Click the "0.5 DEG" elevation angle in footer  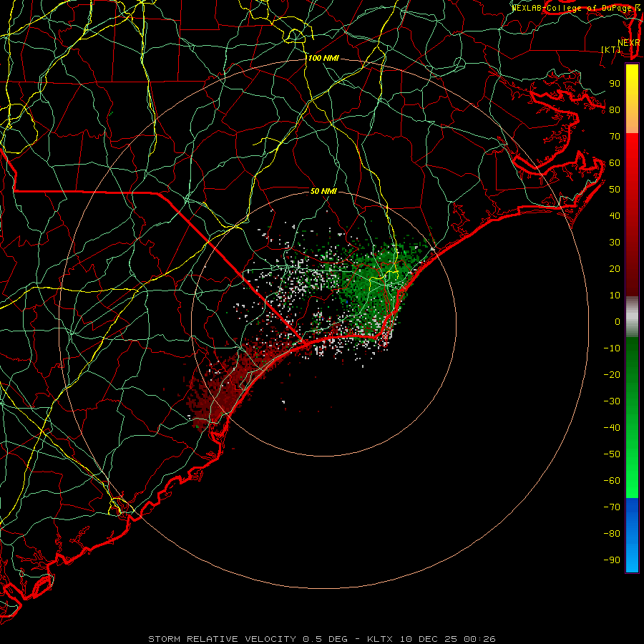[325, 639]
